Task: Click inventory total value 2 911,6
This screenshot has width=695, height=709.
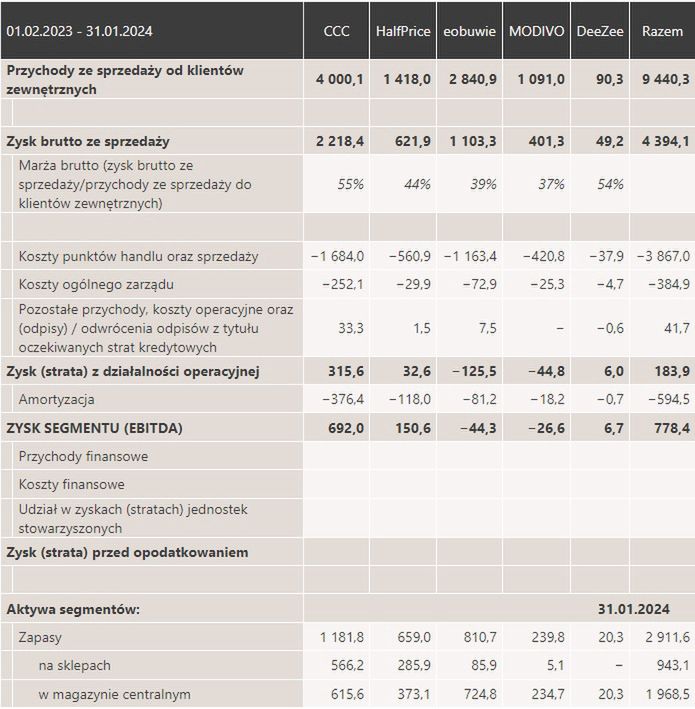Action: pos(667,638)
